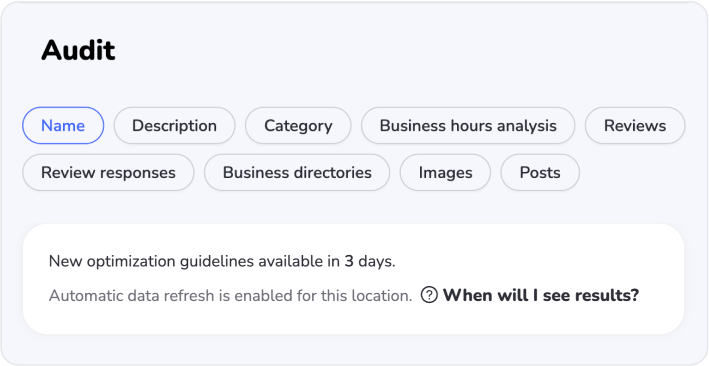Choose the pill for auditing opening hours
This screenshot has width=709, height=366.
(x=468, y=126)
